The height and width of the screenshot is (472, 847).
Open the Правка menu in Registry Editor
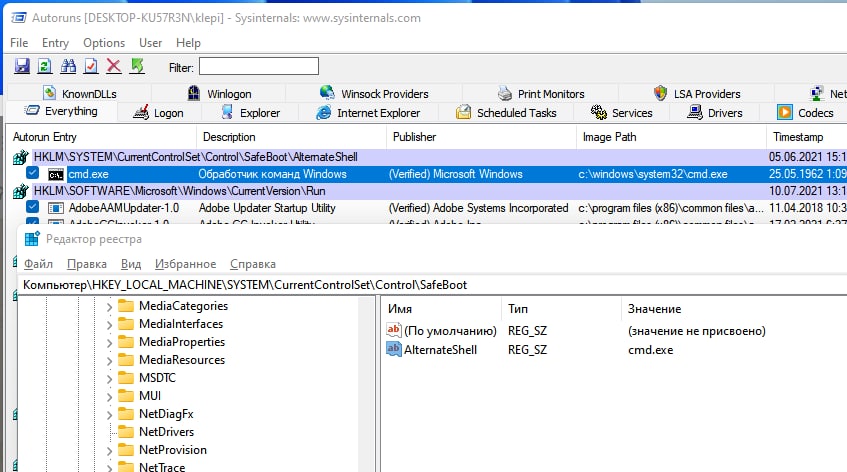86,264
